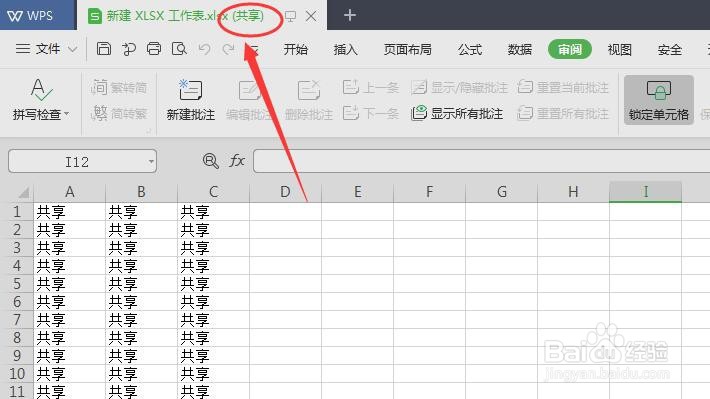
Task: Click the Save icon
Action: tap(104, 49)
